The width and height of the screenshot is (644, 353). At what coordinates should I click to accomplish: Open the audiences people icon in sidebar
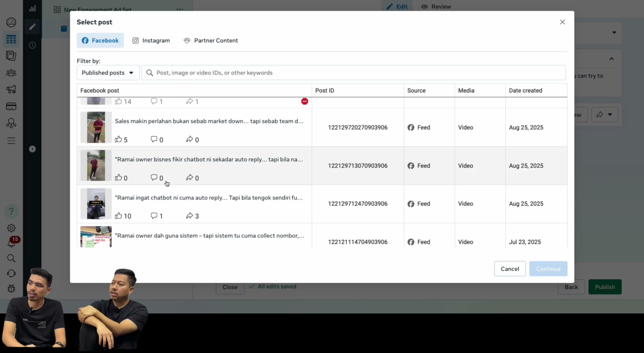(x=11, y=73)
